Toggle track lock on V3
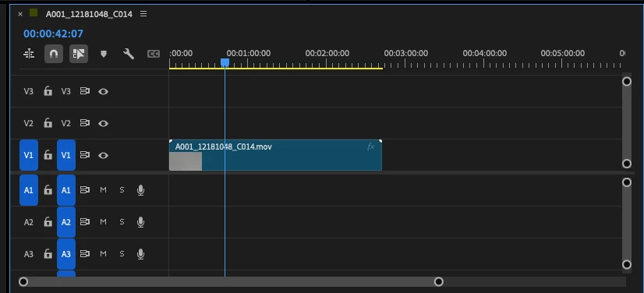This screenshot has width=644, height=293. pos(48,91)
